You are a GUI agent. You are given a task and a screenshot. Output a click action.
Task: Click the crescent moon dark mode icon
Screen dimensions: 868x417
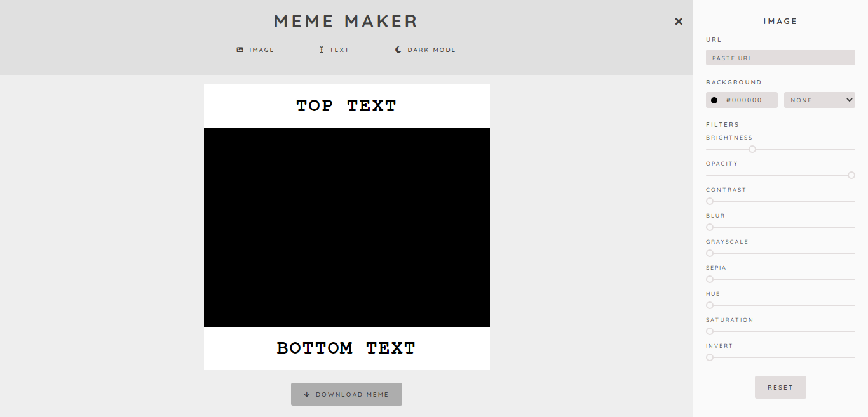(x=398, y=50)
